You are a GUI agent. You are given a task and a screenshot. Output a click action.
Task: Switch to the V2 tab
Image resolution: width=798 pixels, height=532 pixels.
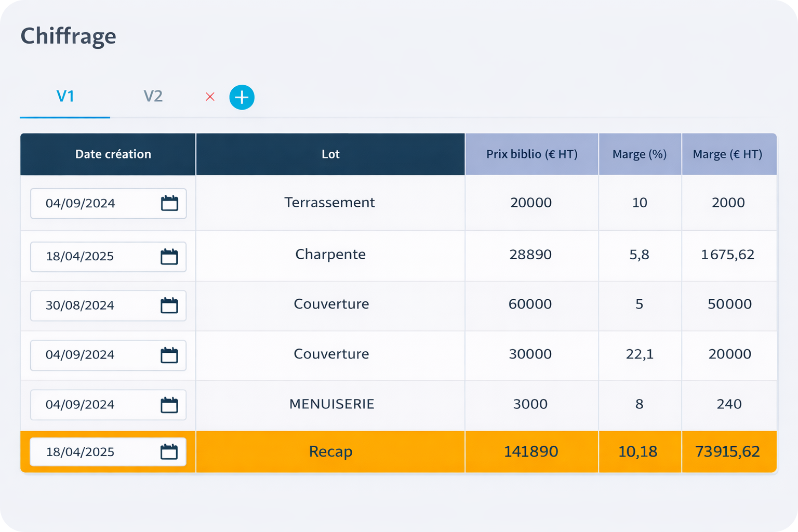pyautogui.click(x=154, y=96)
